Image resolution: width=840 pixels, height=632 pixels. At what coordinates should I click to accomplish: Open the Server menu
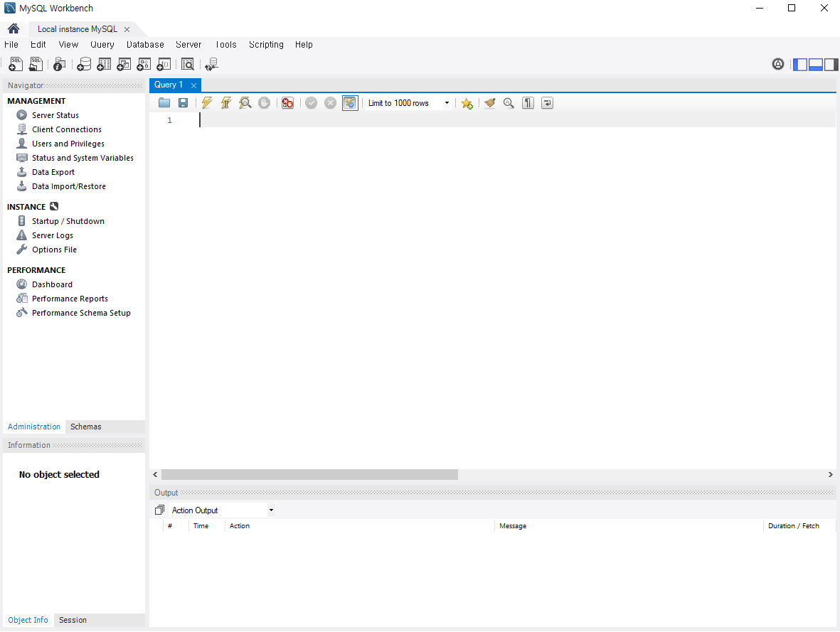tap(188, 45)
